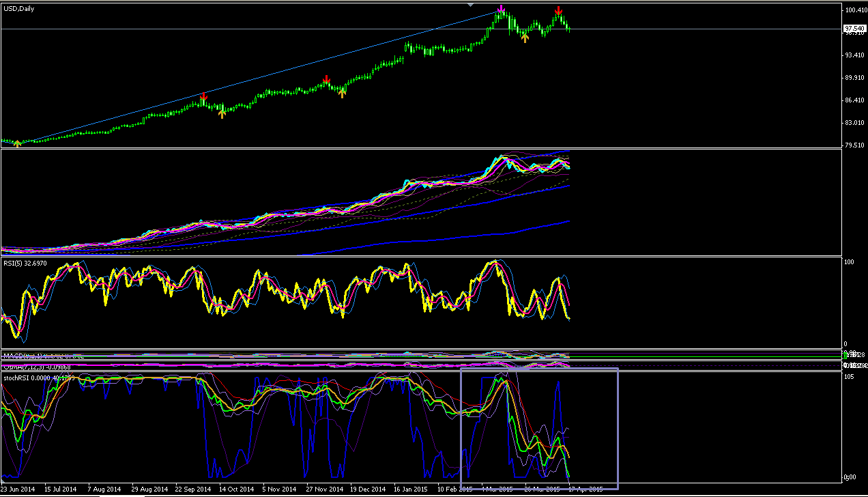This screenshot has width=868, height=497.
Task: Click the RSI(5) 32.6970 indicator label
Action: pos(27,262)
